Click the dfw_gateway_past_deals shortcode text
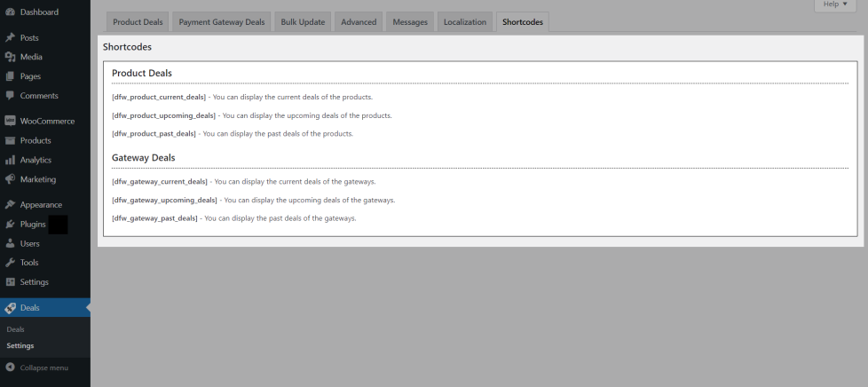The height and width of the screenshot is (387, 868). pyautogui.click(x=155, y=218)
